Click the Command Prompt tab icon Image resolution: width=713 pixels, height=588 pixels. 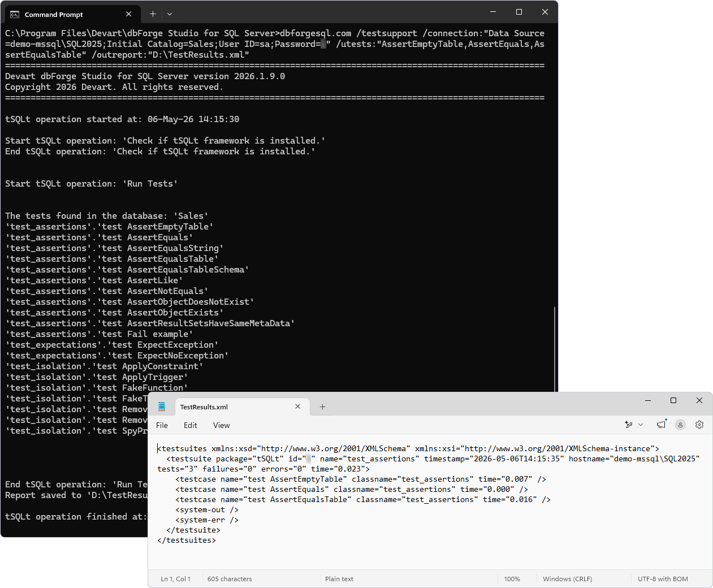point(15,14)
